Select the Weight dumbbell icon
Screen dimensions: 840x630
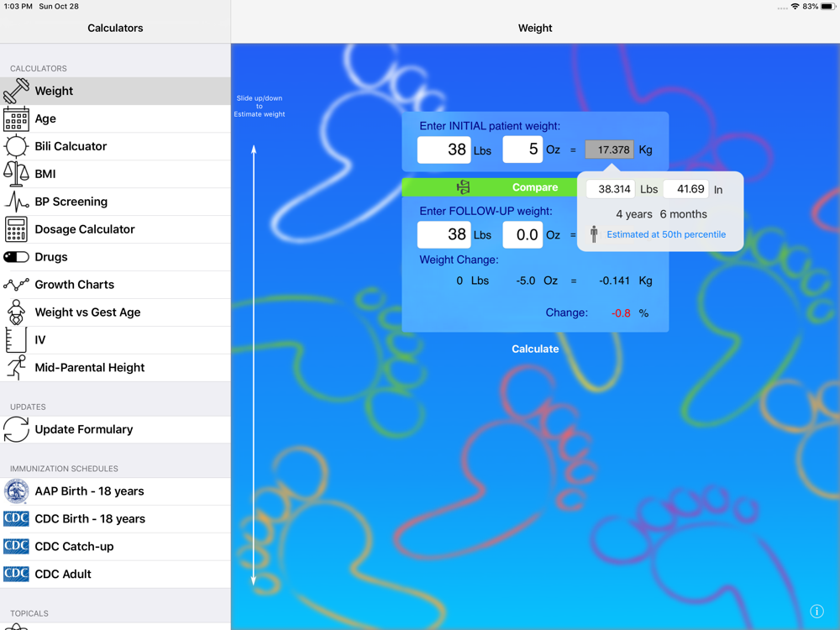(x=16, y=91)
